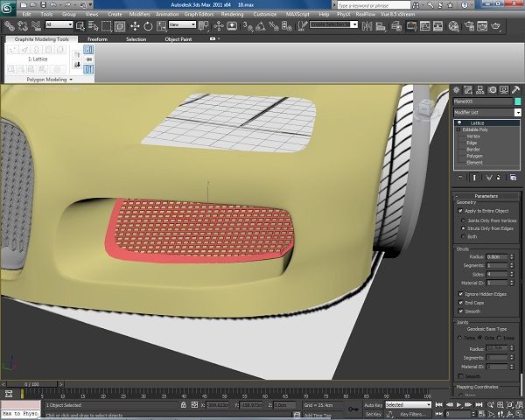The height and width of the screenshot is (420, 525).
Task: Choose the Select Object tool
Action: point(80,25)
